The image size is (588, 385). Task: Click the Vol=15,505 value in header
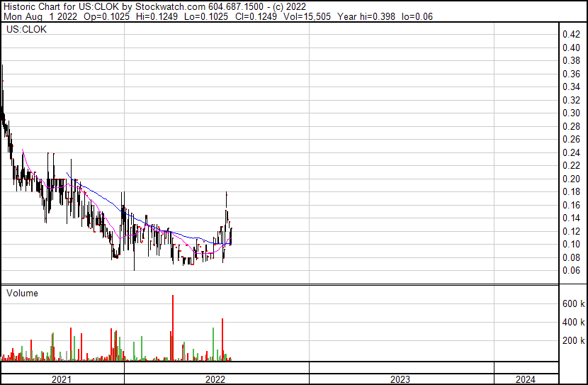click(307, 16)
